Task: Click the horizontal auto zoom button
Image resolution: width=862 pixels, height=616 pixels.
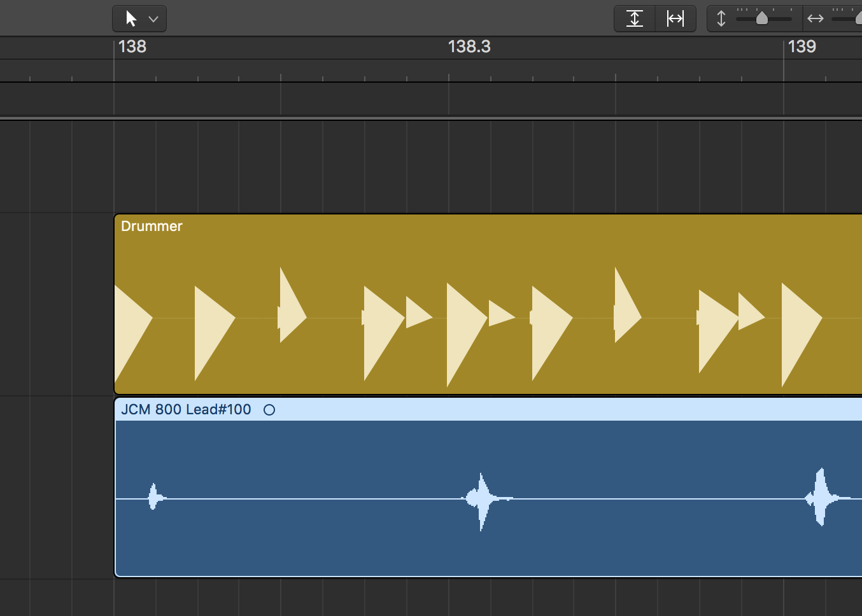Action: [x=675, y=18]
